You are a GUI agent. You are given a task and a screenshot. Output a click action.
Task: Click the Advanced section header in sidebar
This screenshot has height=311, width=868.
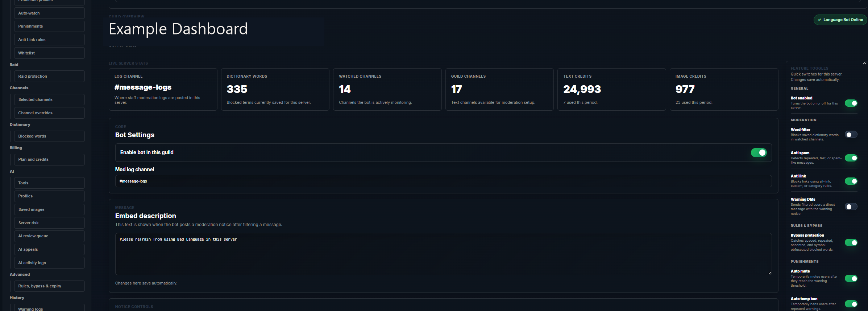20,274
